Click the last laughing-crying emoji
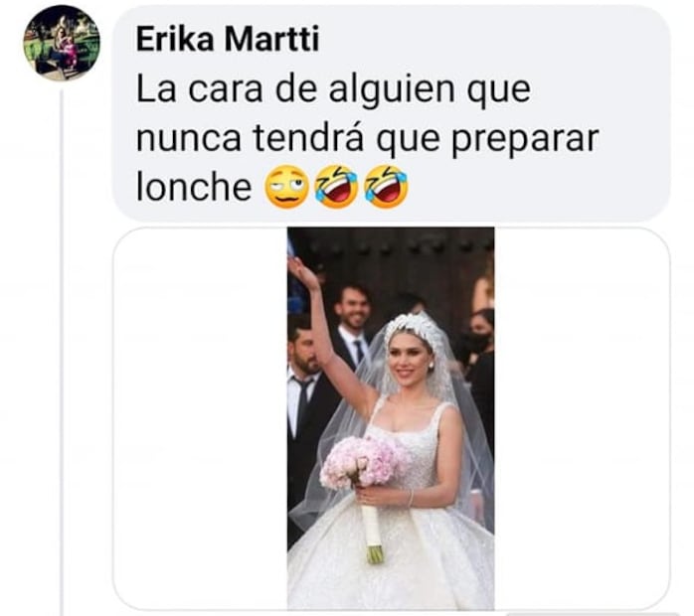This screenshot has width=694, height=616. (386, 187)
